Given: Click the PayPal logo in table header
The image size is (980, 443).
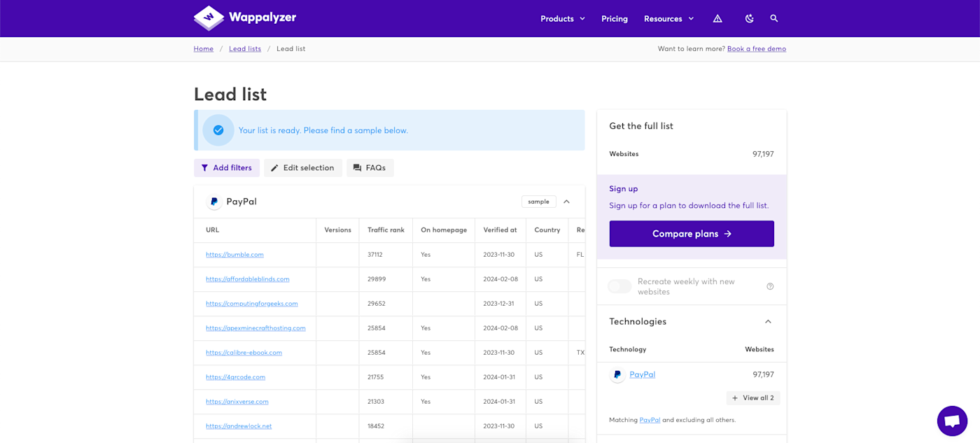Looking at the screenshot, I should pyautogui.click(x=213, y=202).
